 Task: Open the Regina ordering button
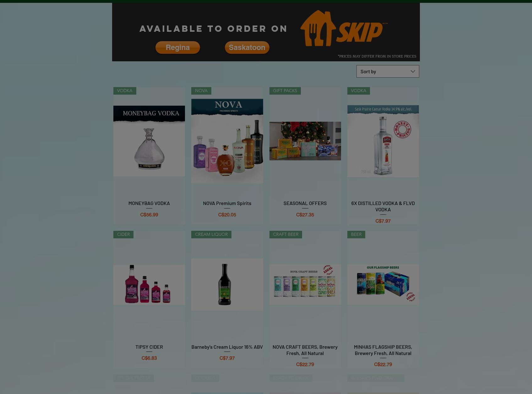[178, 47]
